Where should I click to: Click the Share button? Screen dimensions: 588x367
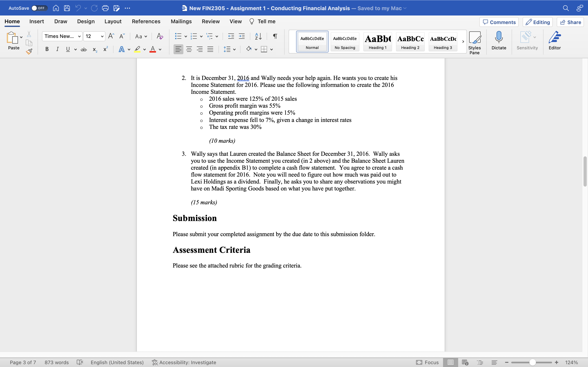pos(570,22)
